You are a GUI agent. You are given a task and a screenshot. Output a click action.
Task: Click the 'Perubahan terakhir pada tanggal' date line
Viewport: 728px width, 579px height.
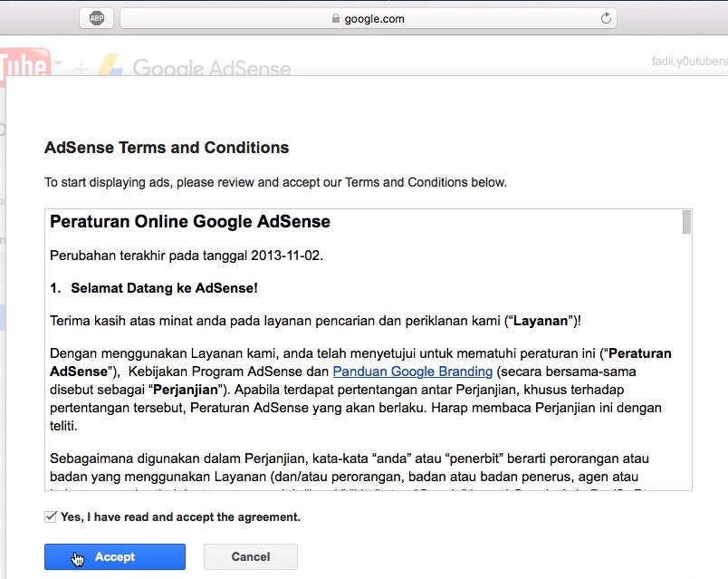click(x=187, y=256)
